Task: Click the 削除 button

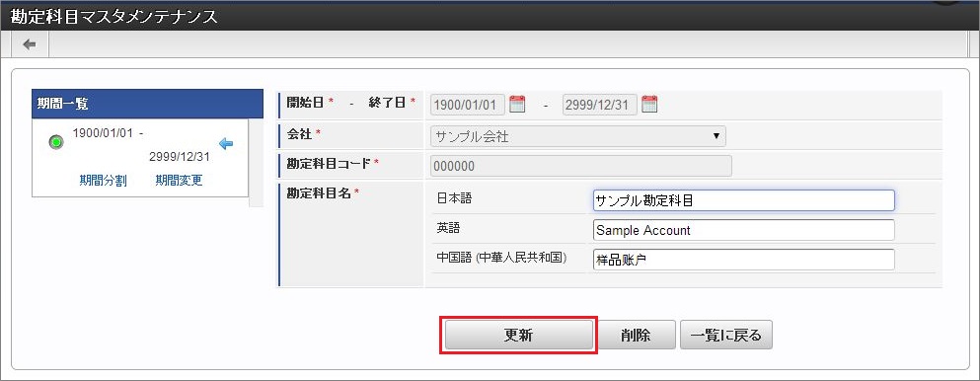Action: pos(636,336)
